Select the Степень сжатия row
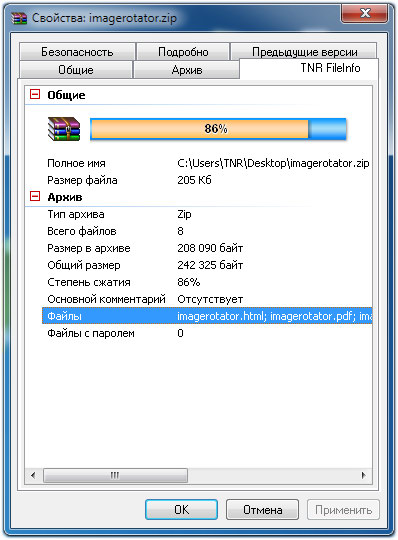The width and height of the screenshot is (398, 540). click(207, 282)
